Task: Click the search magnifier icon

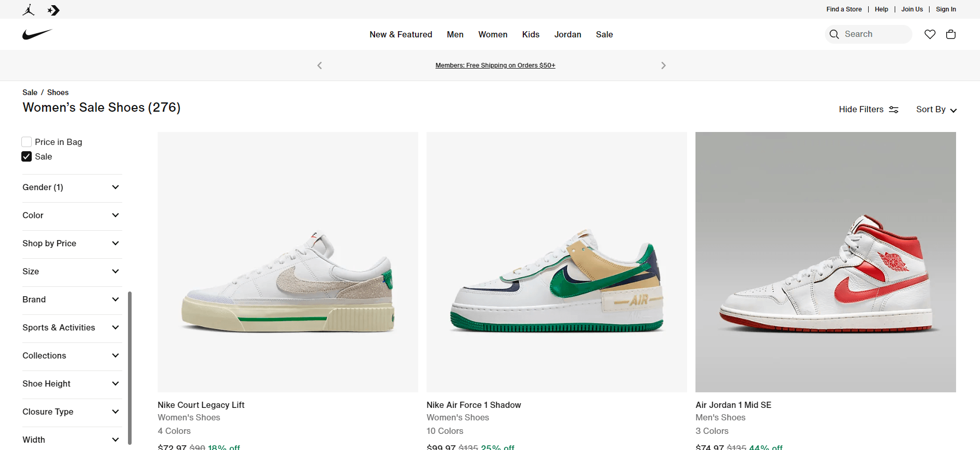Action: (x=834, y=34)
